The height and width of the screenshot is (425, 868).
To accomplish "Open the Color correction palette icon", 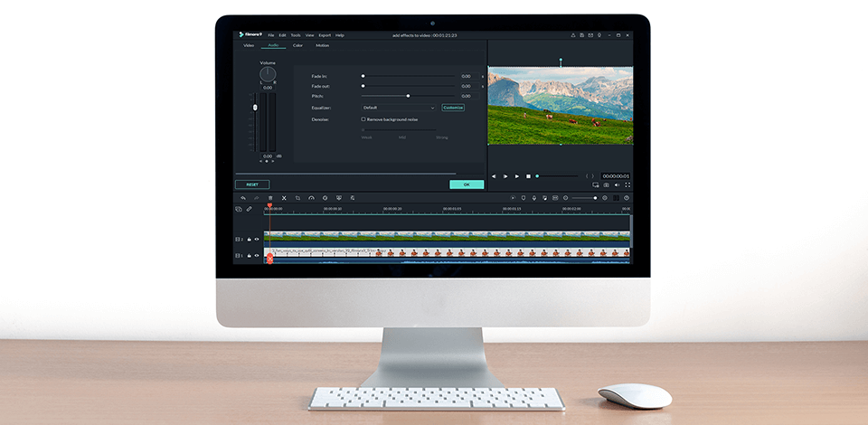I will point(325,197).
